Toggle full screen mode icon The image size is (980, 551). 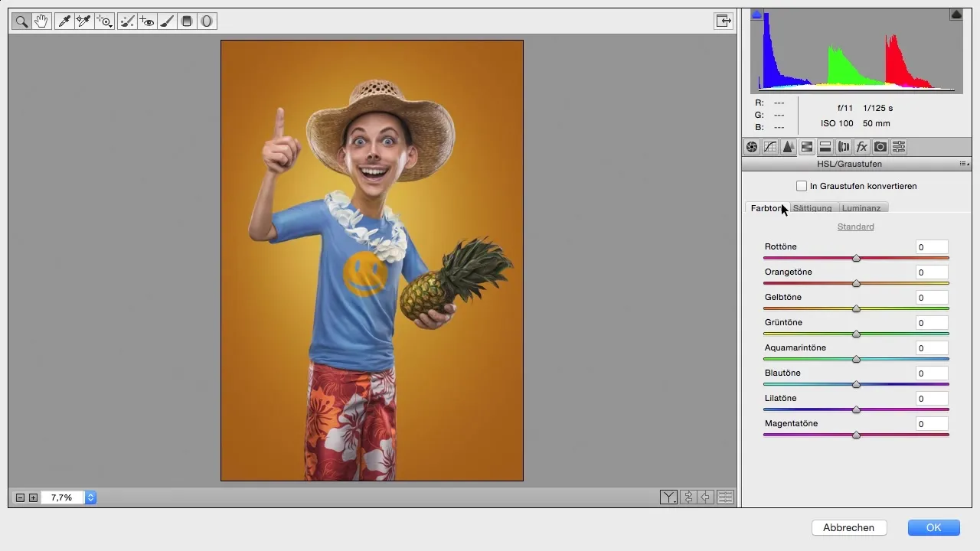point(724,21)
